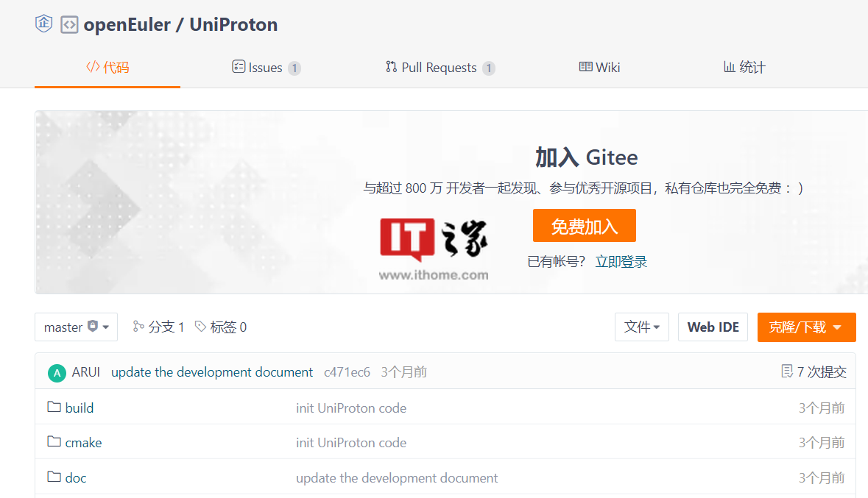Viewport: 868px width, 498px height.
Task: View 标签 0 tags list
Action: 221,327
